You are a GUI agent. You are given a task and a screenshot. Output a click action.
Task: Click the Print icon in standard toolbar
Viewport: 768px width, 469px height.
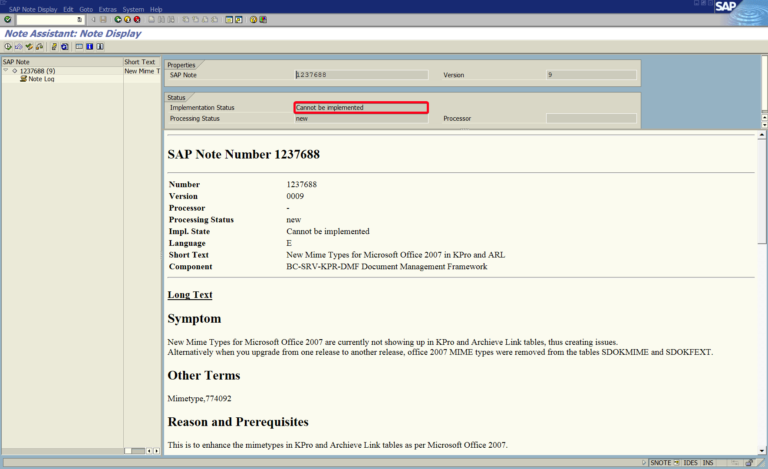coord(151,20)
